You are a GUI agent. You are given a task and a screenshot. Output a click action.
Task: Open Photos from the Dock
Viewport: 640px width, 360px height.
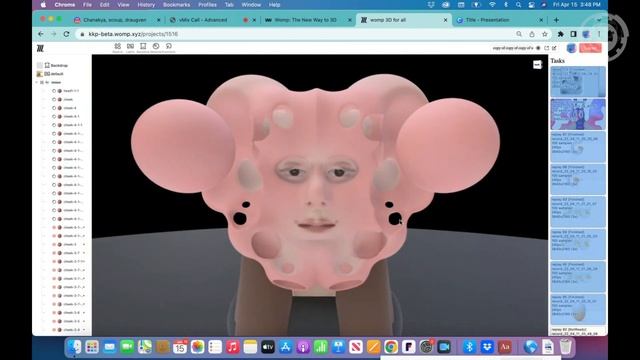coord(198,347)
